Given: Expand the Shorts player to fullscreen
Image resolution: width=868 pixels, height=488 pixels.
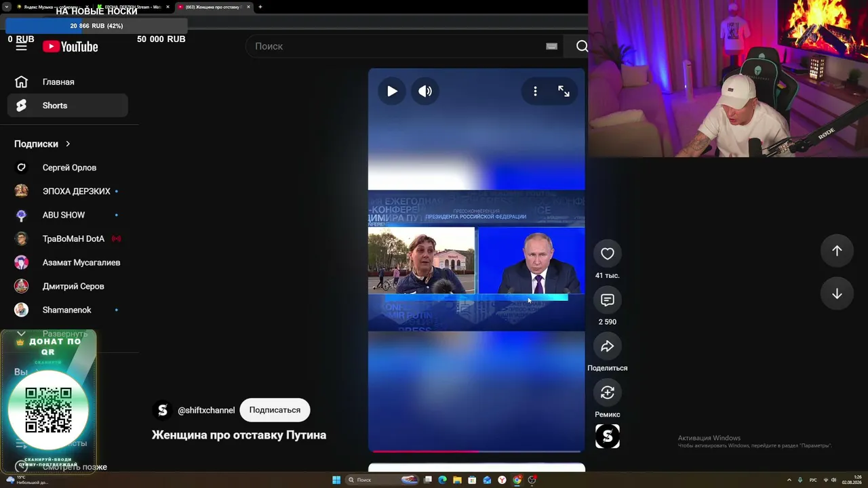Looking at the screenshot, I should (564, 91).
